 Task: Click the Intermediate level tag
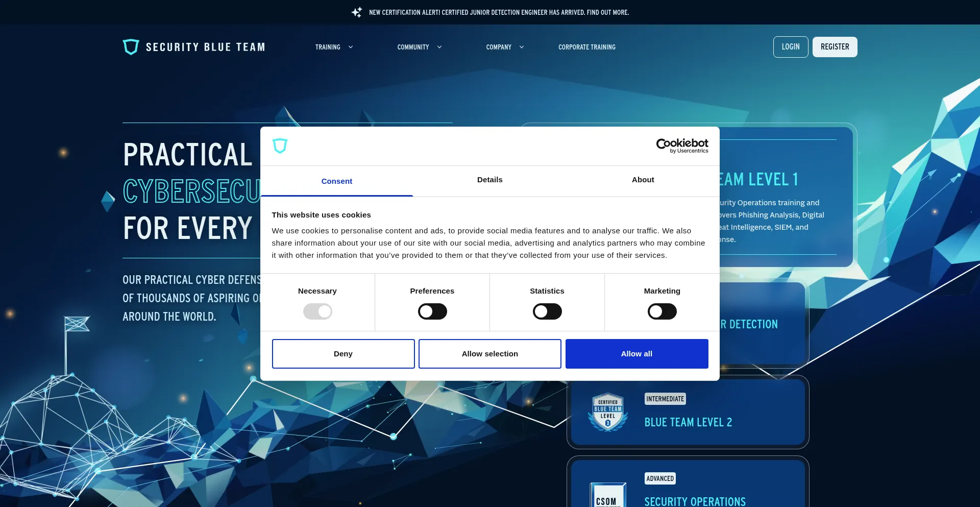pos(665,399)
